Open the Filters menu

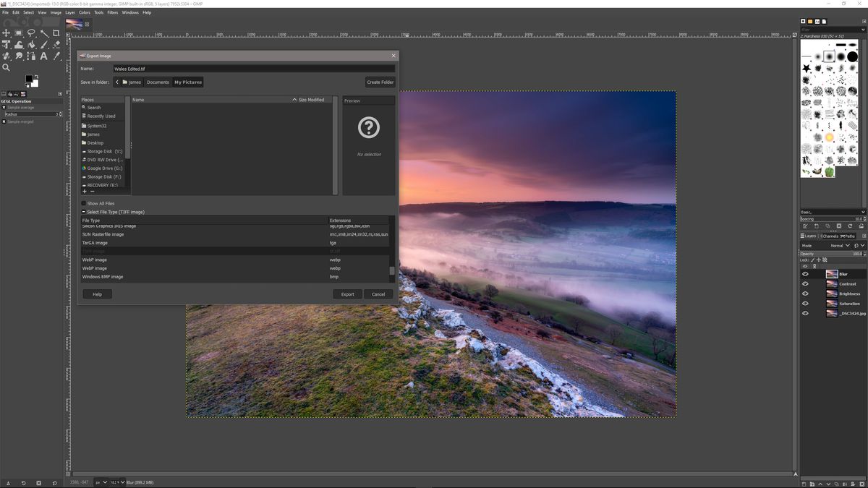pyautogui.click(x=112, y=12)
